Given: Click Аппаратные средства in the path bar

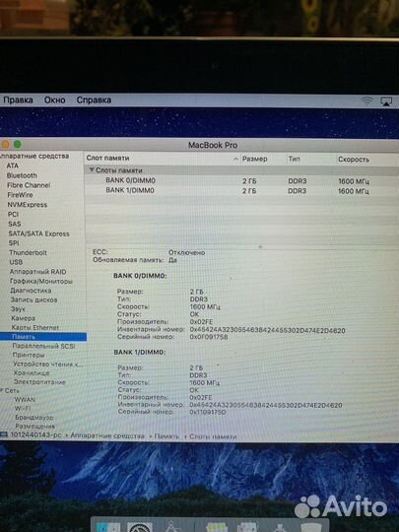Looking at the screenshot, I should coord(107,435).
